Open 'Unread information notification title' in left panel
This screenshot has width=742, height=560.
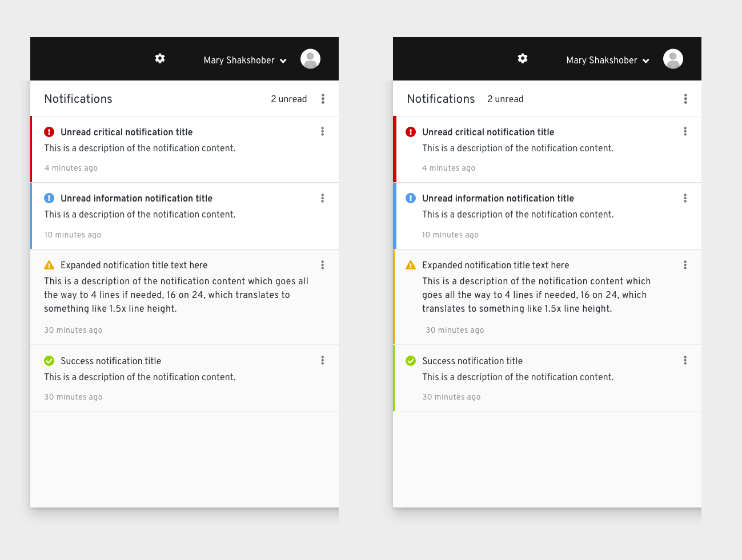(137, 198)
